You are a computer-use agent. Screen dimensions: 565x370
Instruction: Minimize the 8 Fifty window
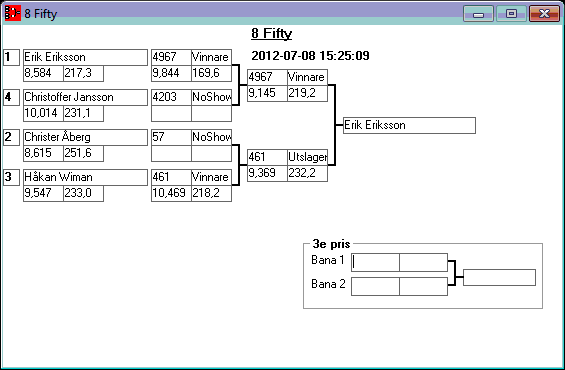[479, 14]
